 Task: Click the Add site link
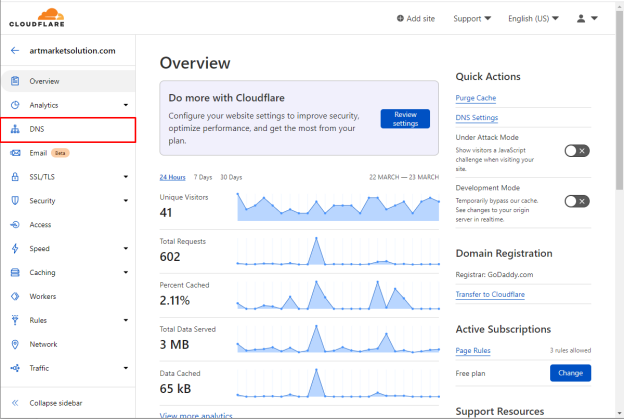416,18
